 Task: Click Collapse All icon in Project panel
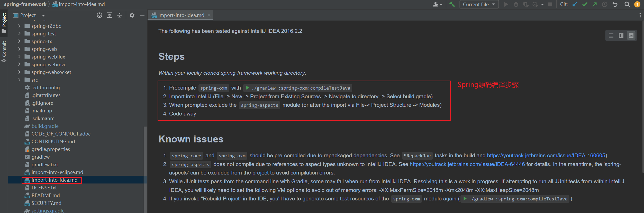coord(120,15)
